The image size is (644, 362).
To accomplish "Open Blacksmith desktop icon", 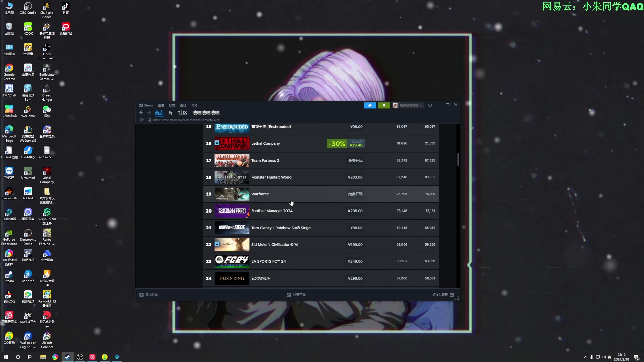I will pyautogui.click(x=9, y=194).
